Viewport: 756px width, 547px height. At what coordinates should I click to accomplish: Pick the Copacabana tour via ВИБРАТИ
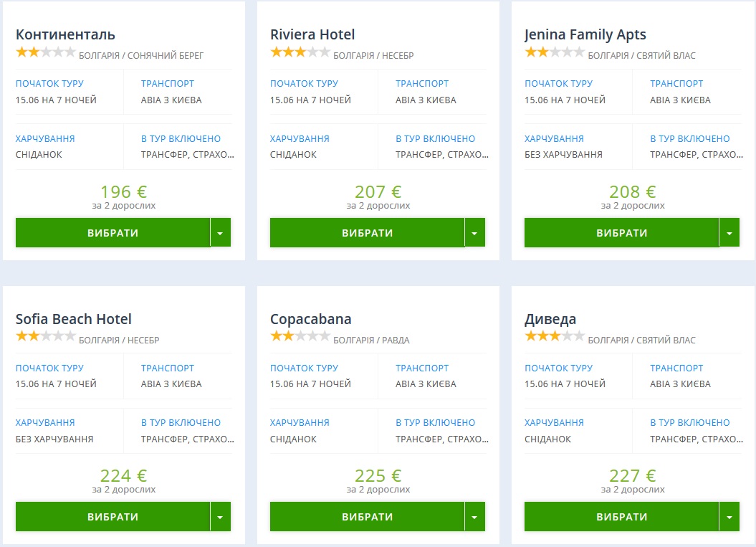[x=367, y=517]
